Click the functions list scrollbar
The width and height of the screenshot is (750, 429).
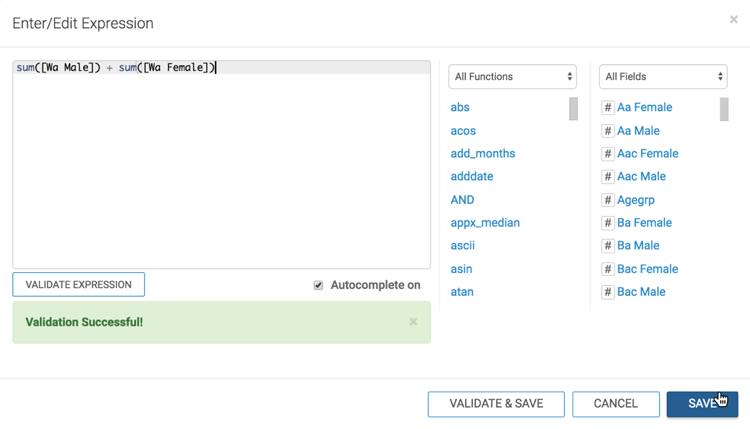coord(573,109)
